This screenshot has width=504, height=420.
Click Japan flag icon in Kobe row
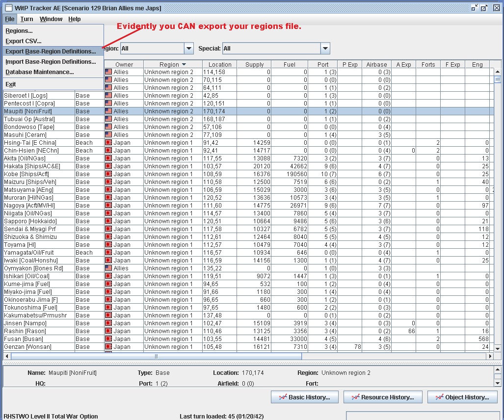click(108, 174)
